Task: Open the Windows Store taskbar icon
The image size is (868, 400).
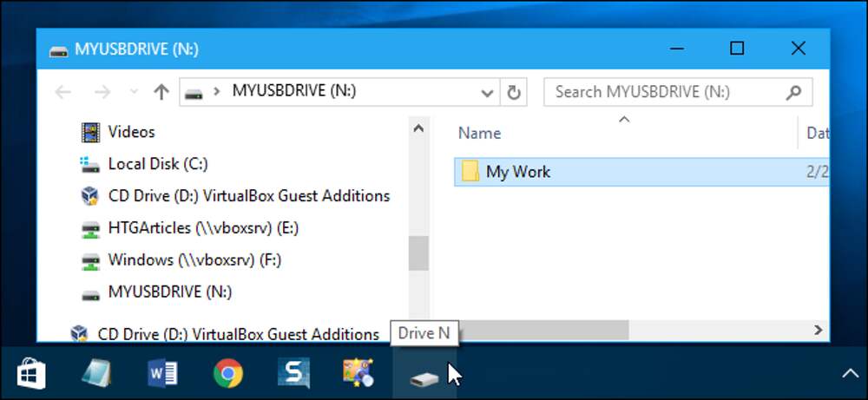Action: tap(32, 374)
